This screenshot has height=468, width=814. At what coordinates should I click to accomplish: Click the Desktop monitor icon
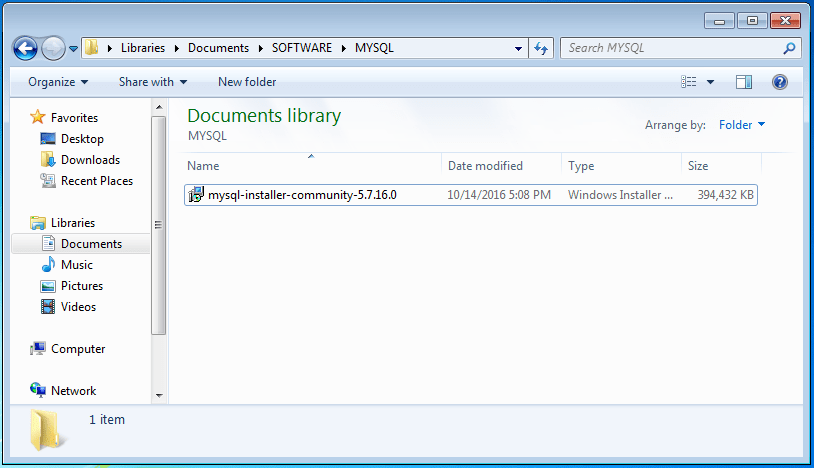[48, 139]
